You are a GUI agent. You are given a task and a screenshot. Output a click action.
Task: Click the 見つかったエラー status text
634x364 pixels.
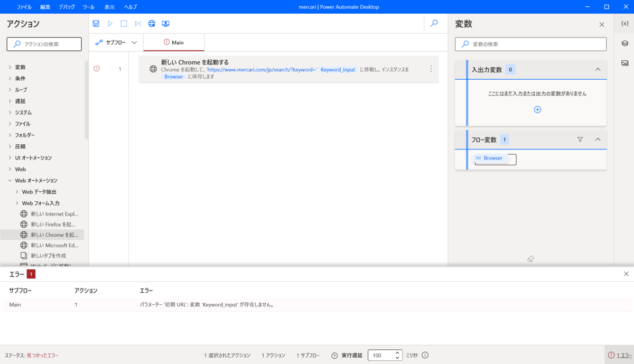point(43,356)
